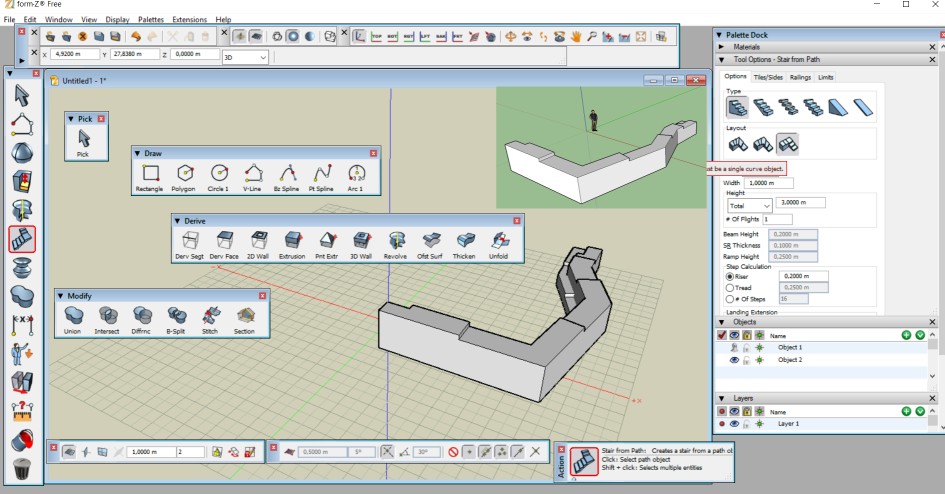Collapse the Layers palette
The image size is (945, 494).
click(x=721, y=398)
